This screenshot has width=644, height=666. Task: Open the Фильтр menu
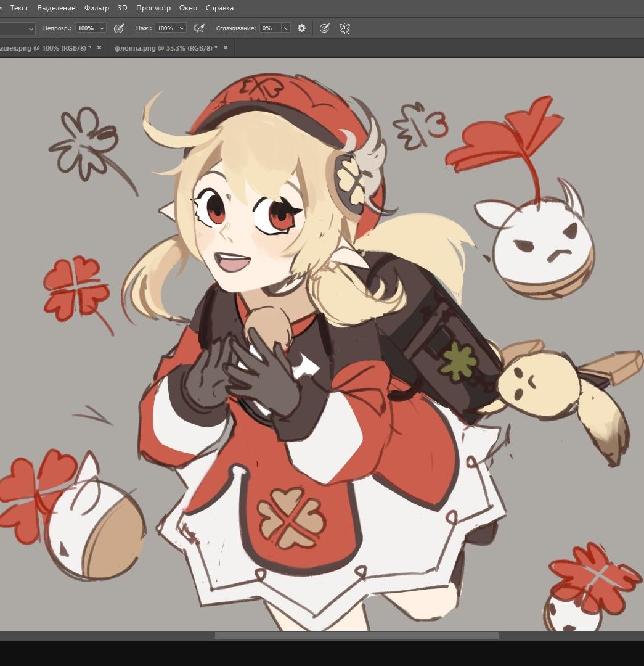point(96,8)
